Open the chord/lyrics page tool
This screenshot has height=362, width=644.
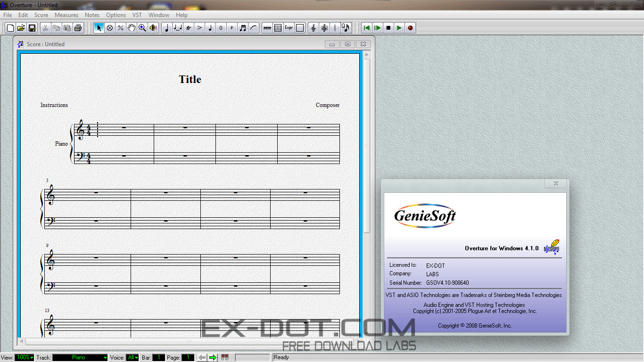[278, 28]
